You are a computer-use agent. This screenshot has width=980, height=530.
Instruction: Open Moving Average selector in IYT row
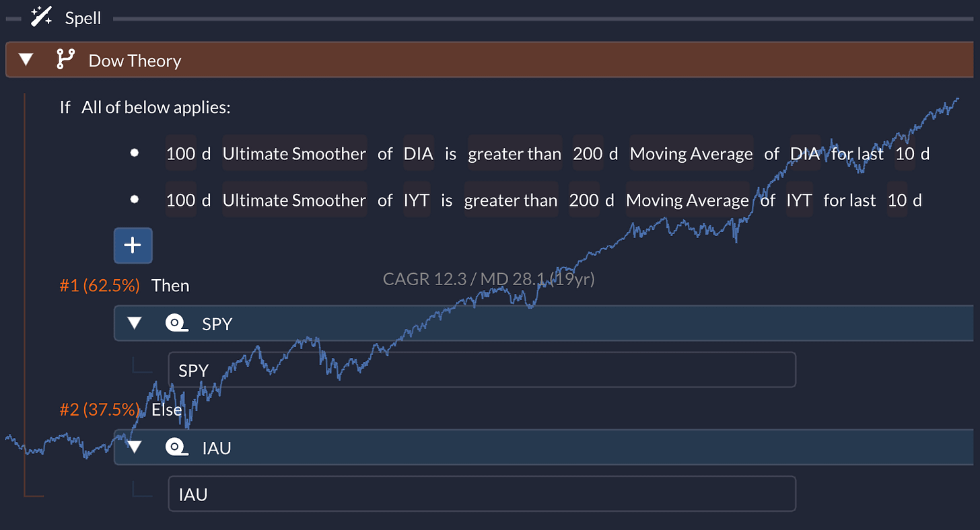[687, 200]
